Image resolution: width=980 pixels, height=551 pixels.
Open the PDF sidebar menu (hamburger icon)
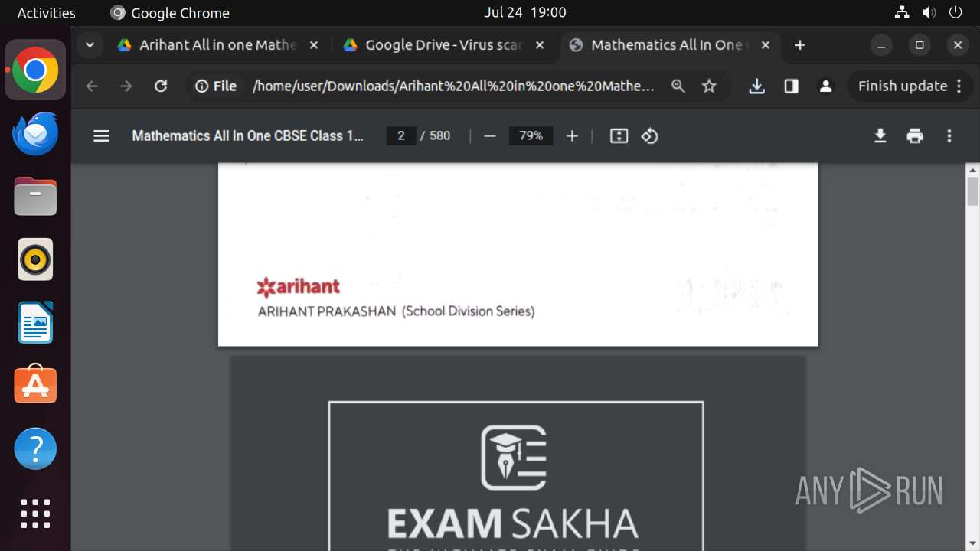(101, 136)
